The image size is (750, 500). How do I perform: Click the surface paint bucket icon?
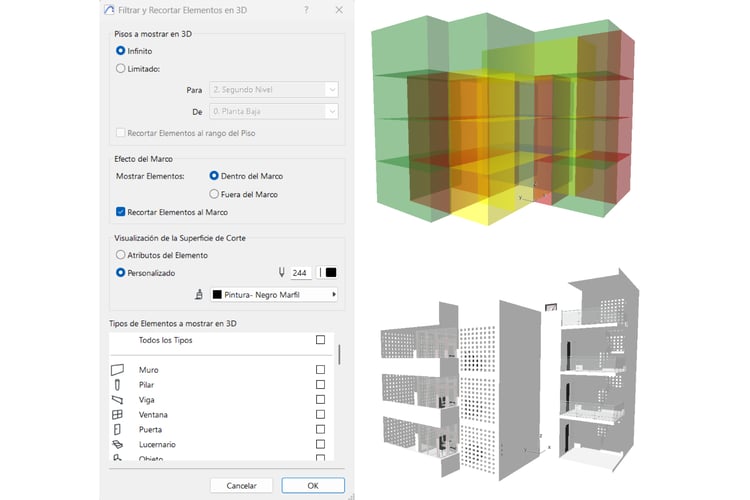pyautogui.click(x=199, y=295)
